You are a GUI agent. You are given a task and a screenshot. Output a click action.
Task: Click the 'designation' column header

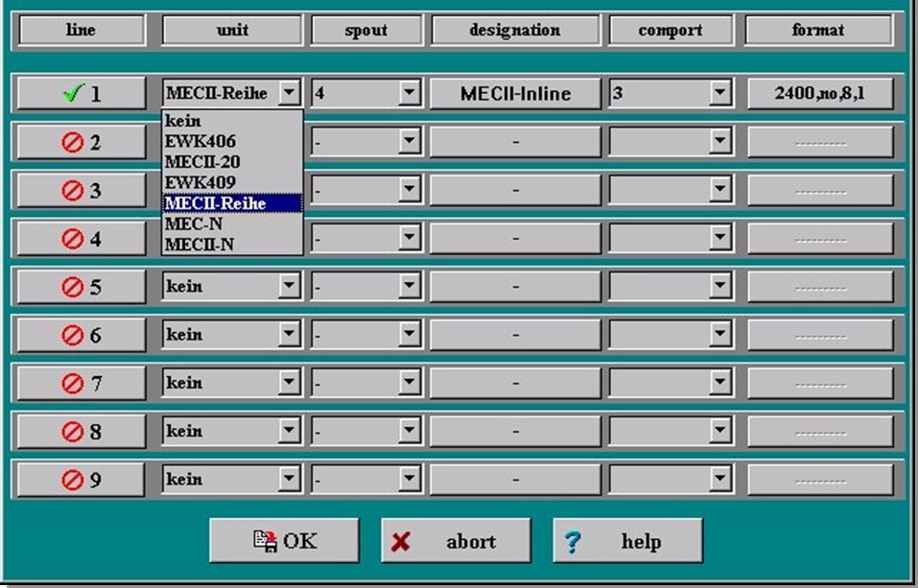tap(515, 30)
